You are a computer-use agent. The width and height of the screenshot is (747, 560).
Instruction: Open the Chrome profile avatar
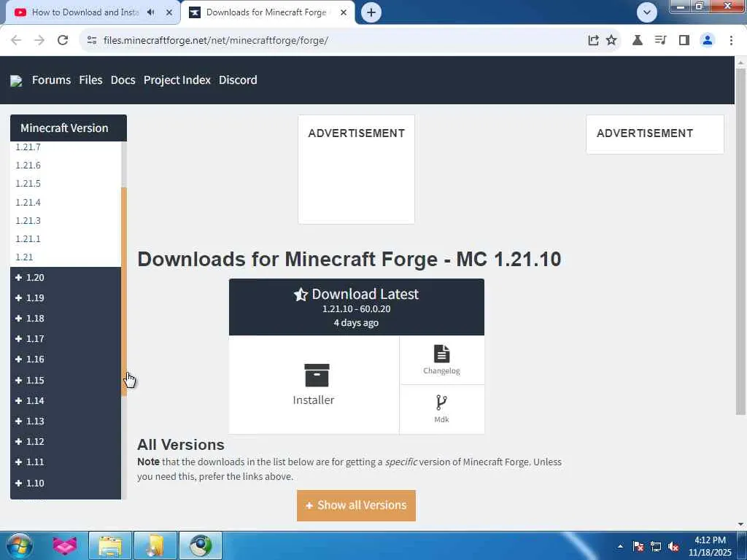[x=708, y=41]
